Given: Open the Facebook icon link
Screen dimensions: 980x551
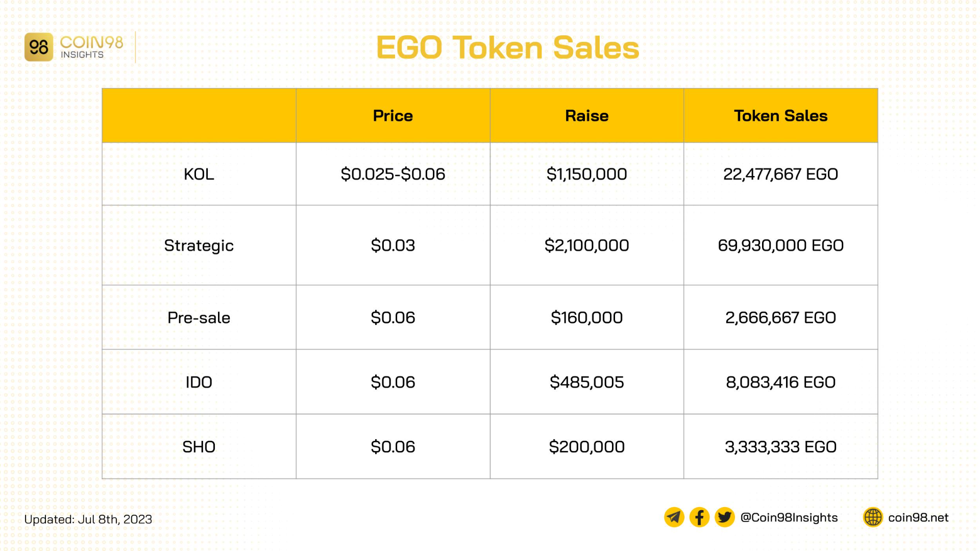Looking at the screenshot, I should tap(699, 517).
